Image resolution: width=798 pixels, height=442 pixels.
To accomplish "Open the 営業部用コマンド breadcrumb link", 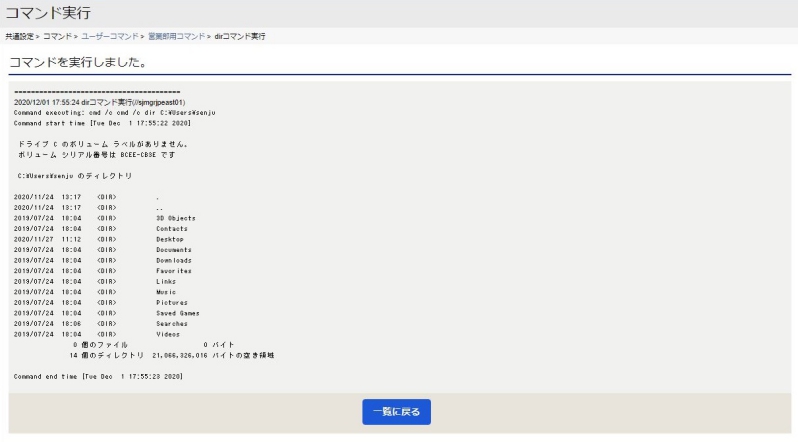I will click(177, 36).
